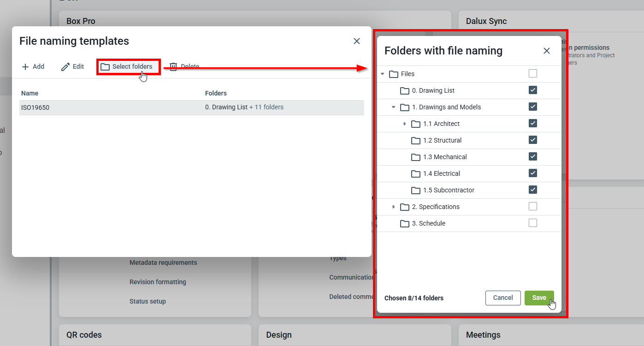Click the 3. Schedule folder icon
This screenshot has height=346, width=644.
pos(405,223)
